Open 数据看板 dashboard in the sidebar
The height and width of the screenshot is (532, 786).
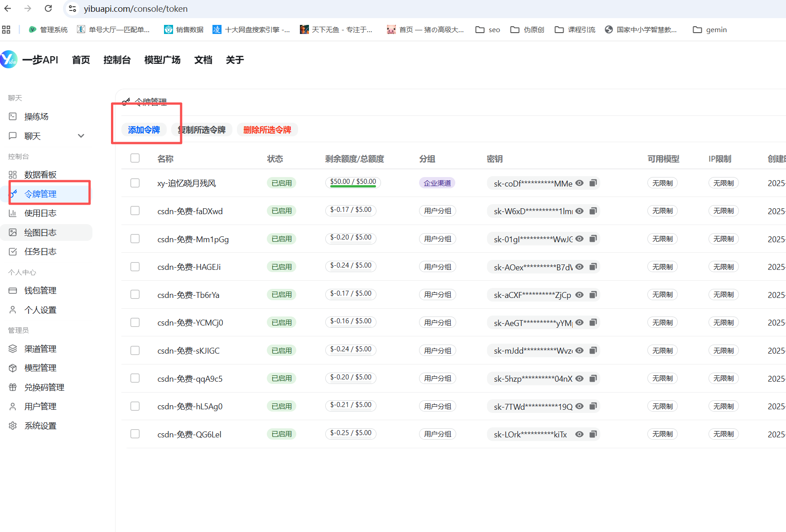pos(40,175)
